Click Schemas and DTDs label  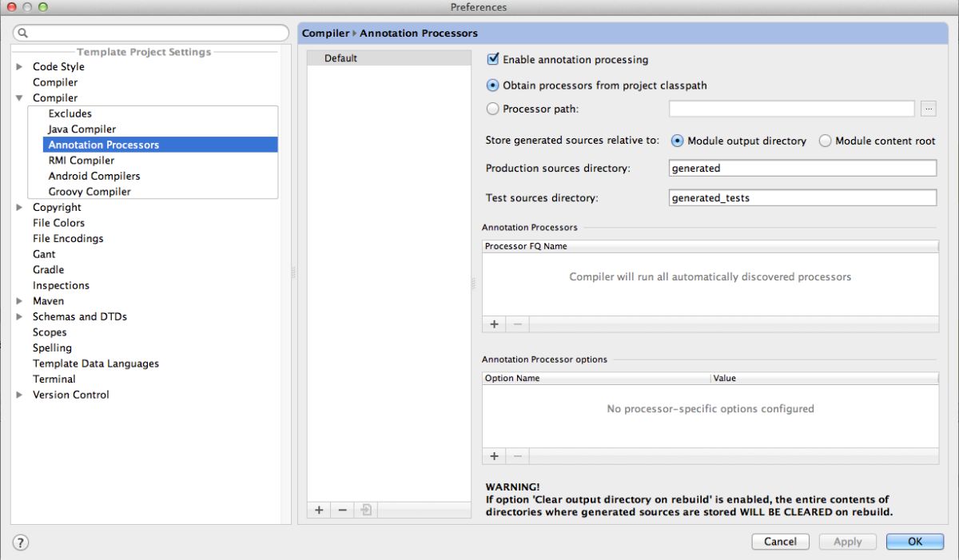pos(80,317)
